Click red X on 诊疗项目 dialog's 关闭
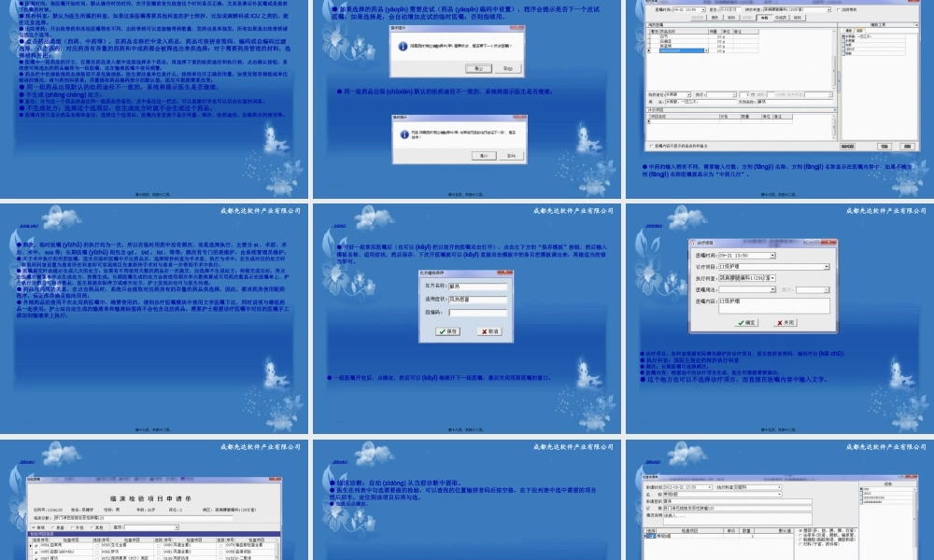This screenshot has width=934, height=560. coord(780,322)
